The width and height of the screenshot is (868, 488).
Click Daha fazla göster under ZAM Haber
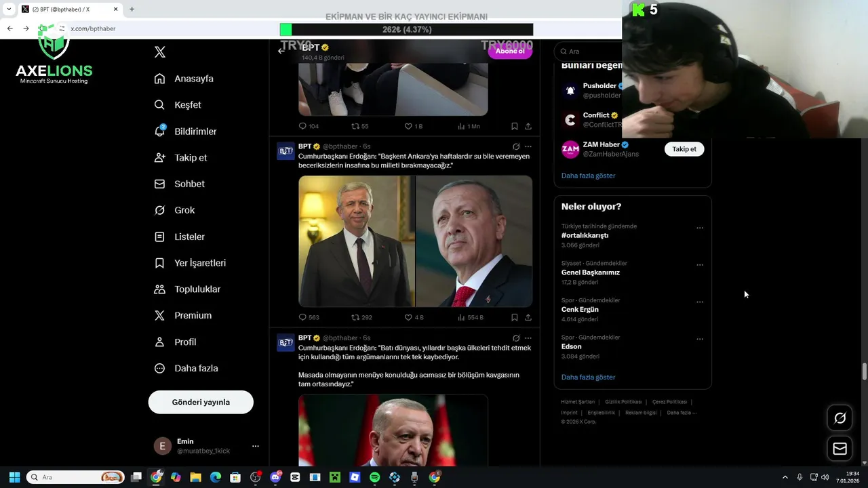[588, 176]
